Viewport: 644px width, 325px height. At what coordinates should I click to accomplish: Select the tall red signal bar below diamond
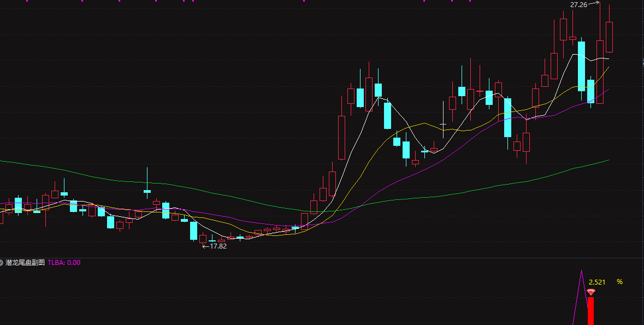click(x=590, y=310)
